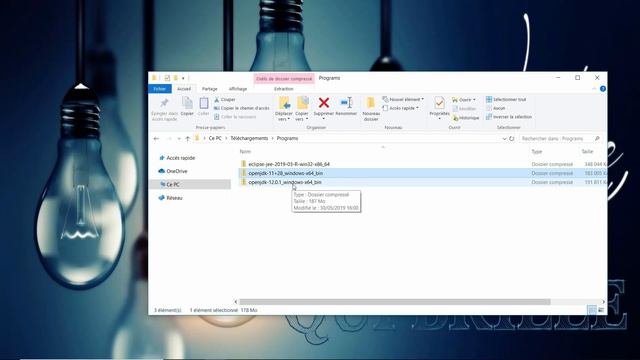Open the Quick Access Toolbar customize arrow

pyautogui.click(x=183, y=78)
